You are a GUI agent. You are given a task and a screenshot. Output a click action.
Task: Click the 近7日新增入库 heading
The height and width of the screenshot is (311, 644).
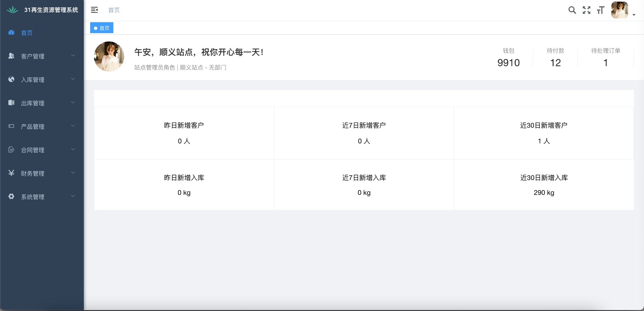(x=364, y=178)
